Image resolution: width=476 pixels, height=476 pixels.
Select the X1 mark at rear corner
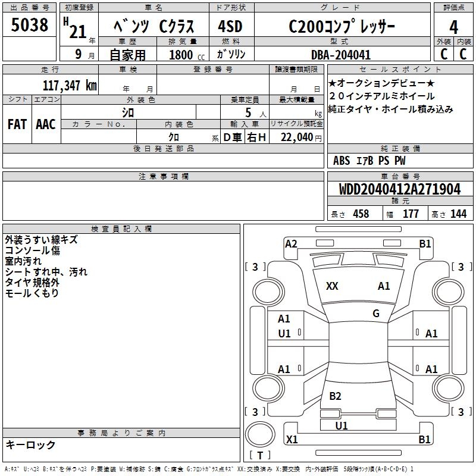click(x=292, y=440)
